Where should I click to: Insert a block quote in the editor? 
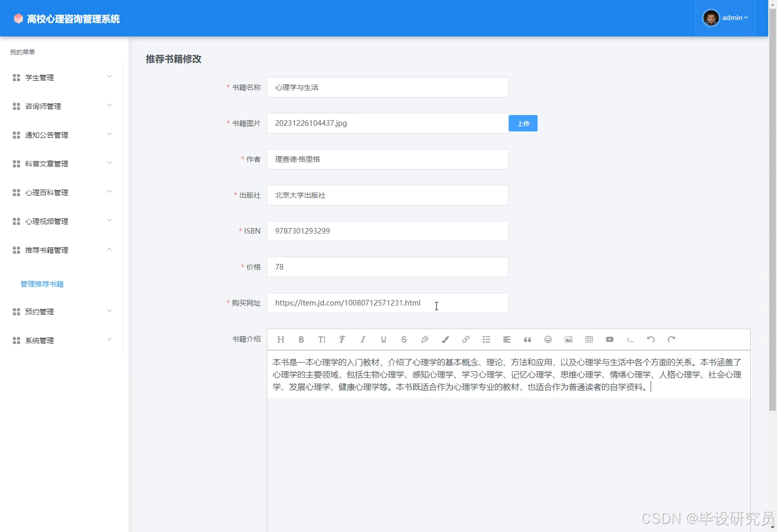(527, 339)
